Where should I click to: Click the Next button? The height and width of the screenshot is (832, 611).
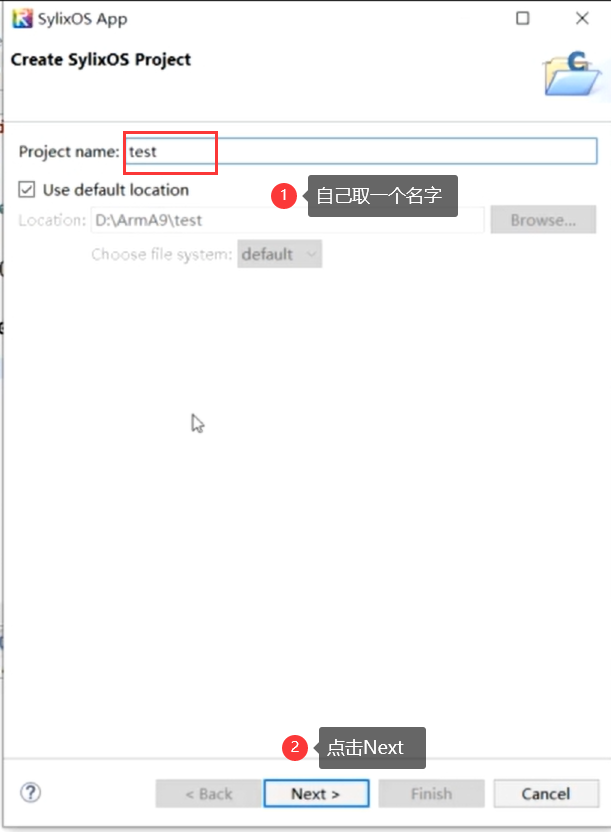[x=316, y=793]
